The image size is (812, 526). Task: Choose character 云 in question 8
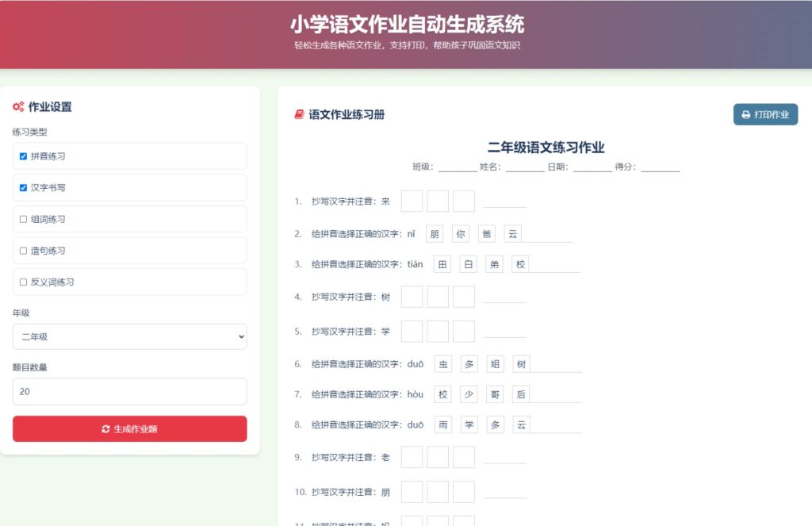tap(520, 424)
